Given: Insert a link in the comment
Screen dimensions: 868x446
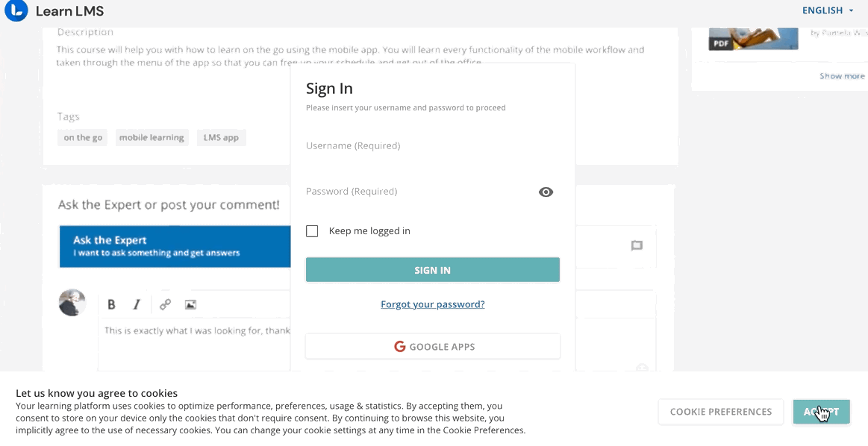Looking at the screenshot, I should (x=165, y=304).
